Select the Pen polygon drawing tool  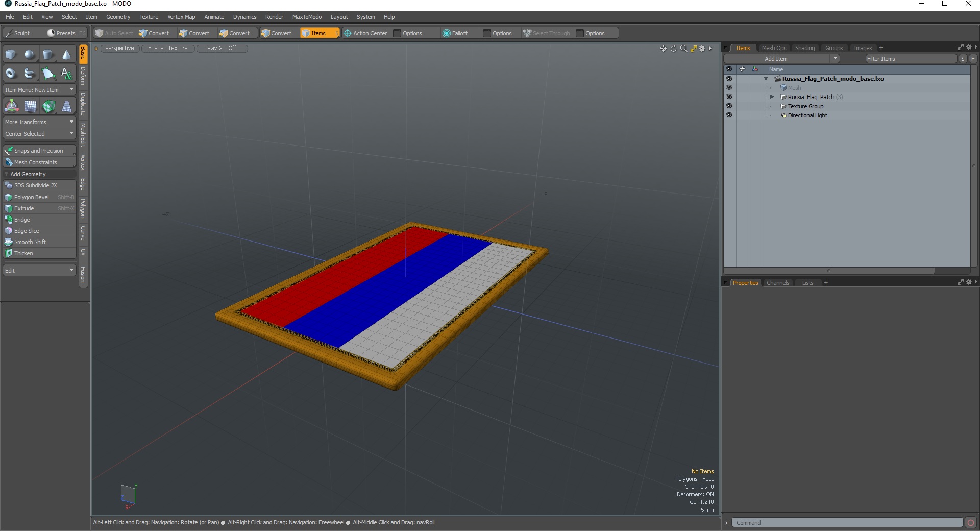[48, 74]
